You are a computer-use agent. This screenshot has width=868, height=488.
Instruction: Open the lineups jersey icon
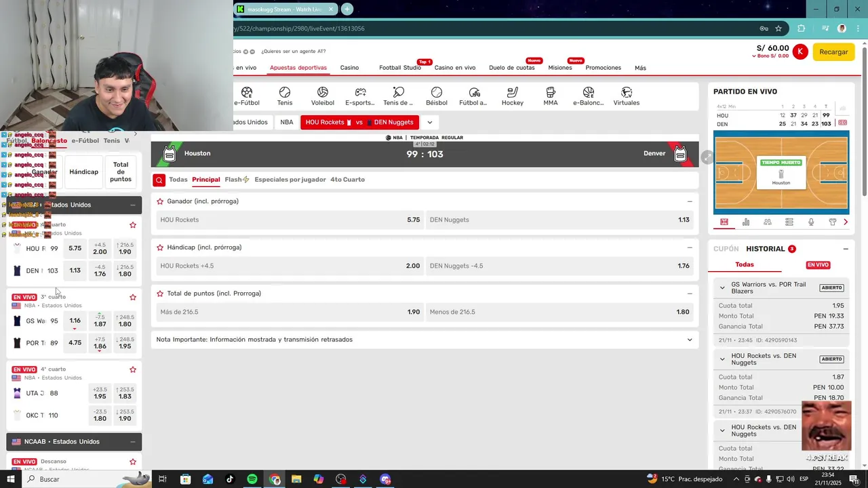click(833, 222)
